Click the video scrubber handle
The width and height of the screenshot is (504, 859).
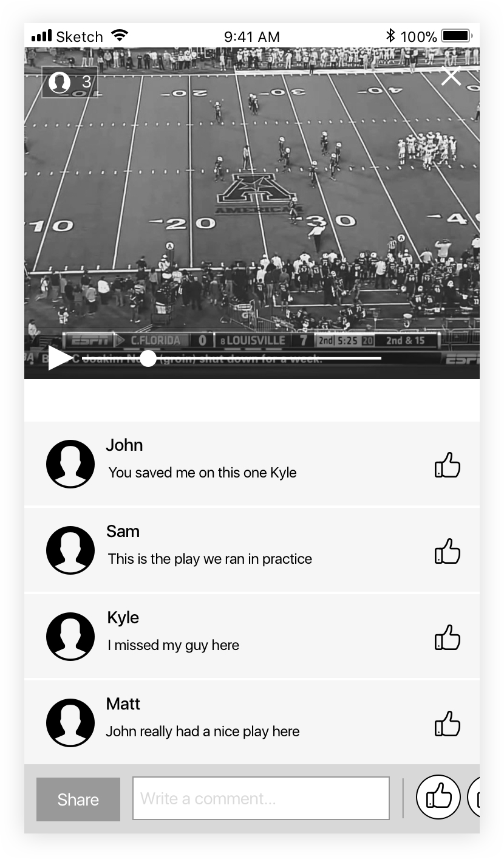(x=148, y=358)
